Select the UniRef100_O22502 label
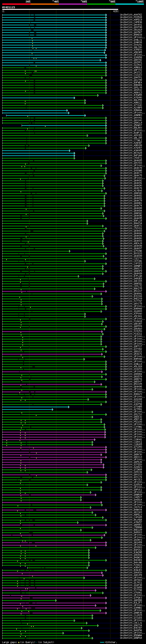146x644 pixels. pyautogui.click(x=131, y=65)
